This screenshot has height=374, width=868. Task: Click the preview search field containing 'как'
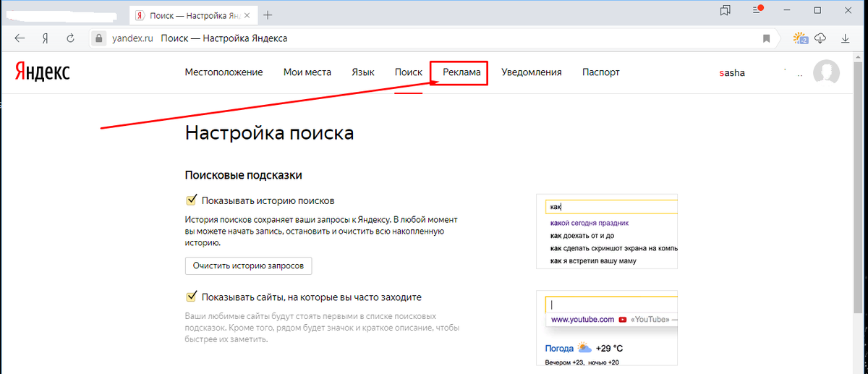click(611, 207)
